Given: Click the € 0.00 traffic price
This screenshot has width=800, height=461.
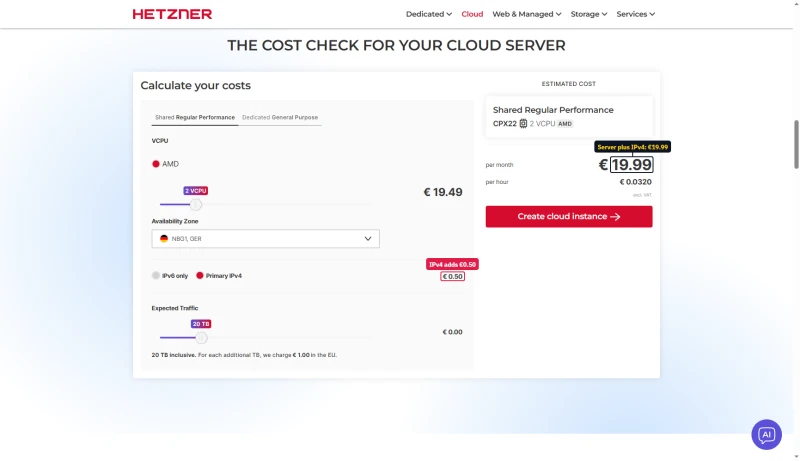Looking at the screenshot, I should pyautogui.click(x=453, y=332).
